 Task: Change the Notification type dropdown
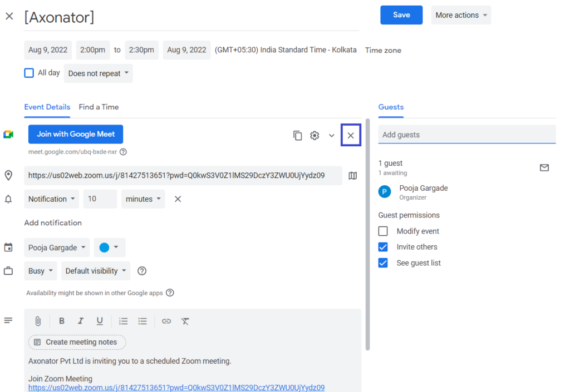[52, 199]
